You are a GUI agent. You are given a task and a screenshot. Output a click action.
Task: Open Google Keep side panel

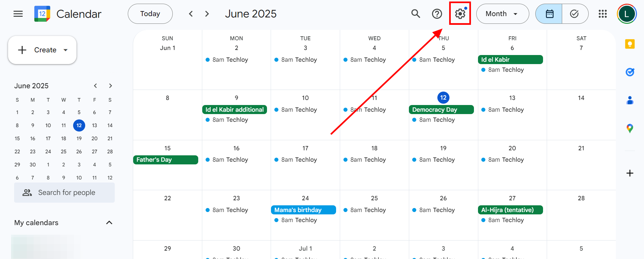pos(630,44)
